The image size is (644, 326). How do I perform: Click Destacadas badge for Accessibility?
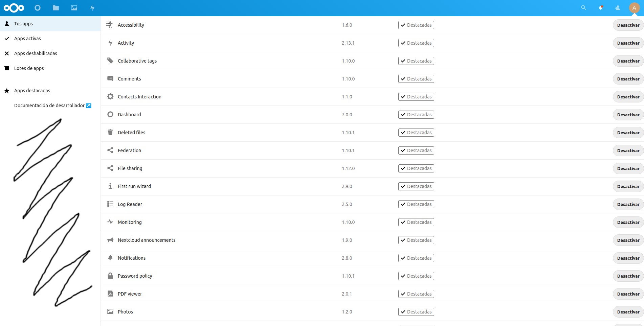pyautogui.click(x=416, y=25)
